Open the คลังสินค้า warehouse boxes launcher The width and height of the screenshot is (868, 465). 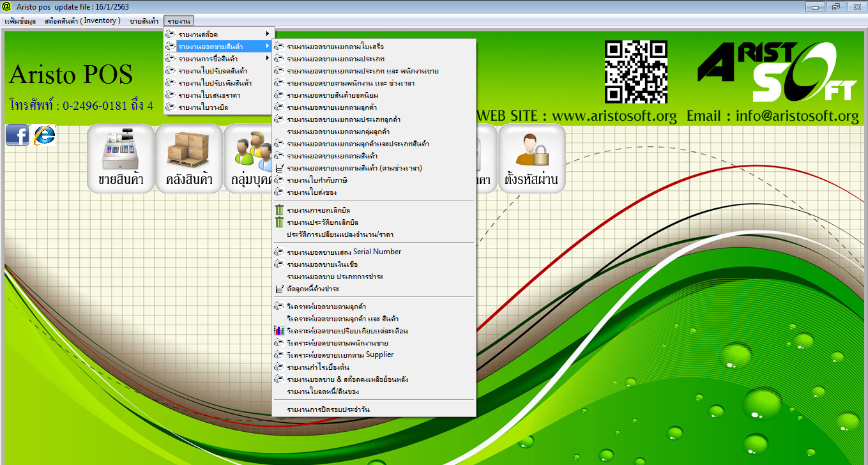pyautogui.click(x=189, y=158)
